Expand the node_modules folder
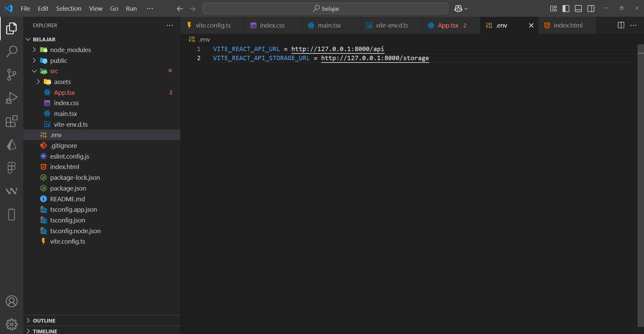 click(x=102, y=50)
